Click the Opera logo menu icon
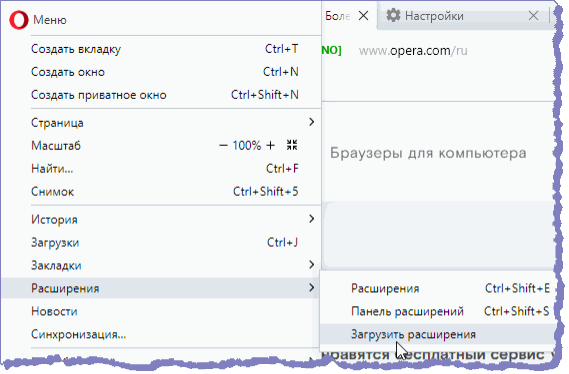 tap(19, 20)
